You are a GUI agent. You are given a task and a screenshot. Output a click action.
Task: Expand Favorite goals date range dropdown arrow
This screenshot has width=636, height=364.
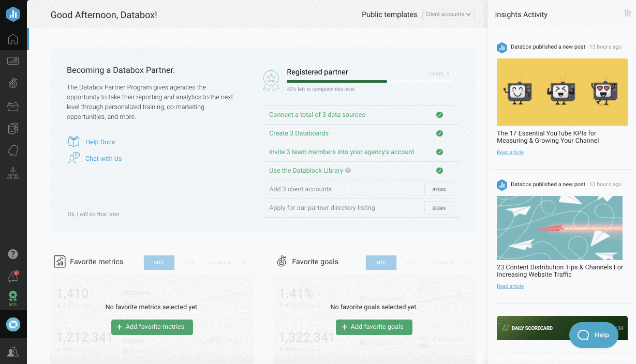467,263
